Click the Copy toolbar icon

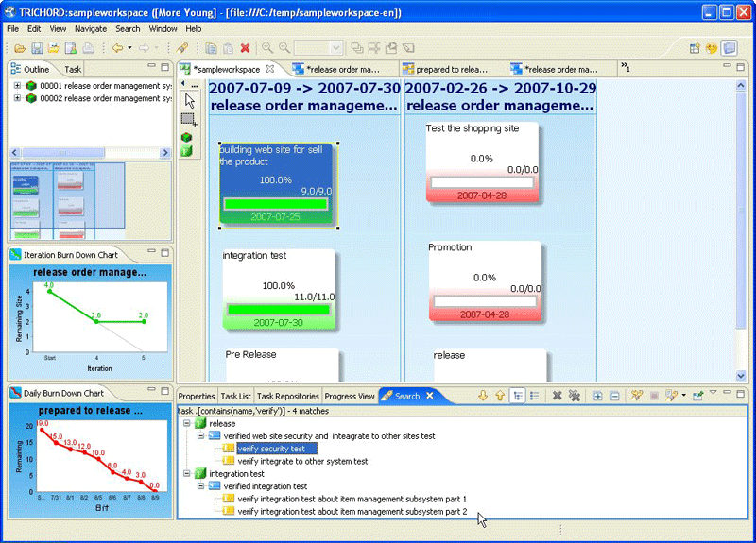click(211, 48)
